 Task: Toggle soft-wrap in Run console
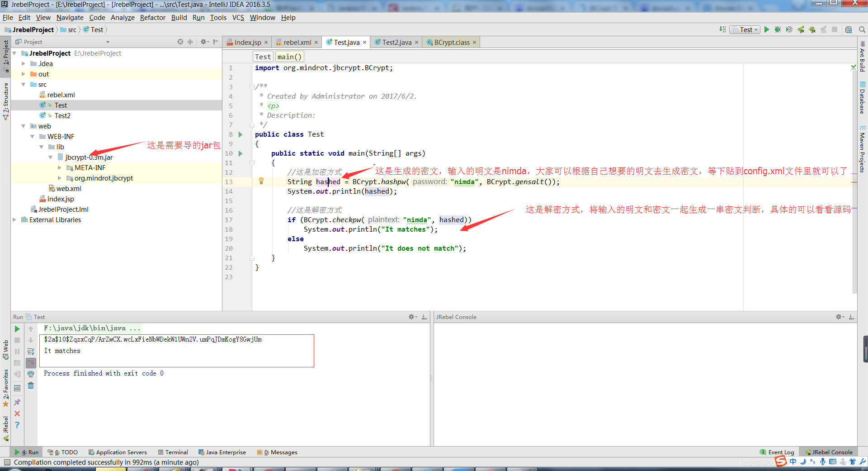pyautogui.click(x=31, y=352)
